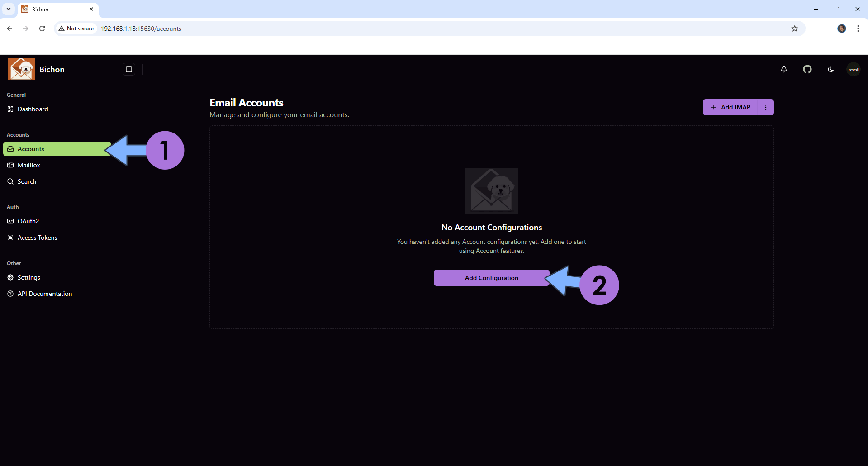The height and width of the screenshot is (466, 868).
Task: Open the MailBox sidebar item
Action: pos(28,165)
